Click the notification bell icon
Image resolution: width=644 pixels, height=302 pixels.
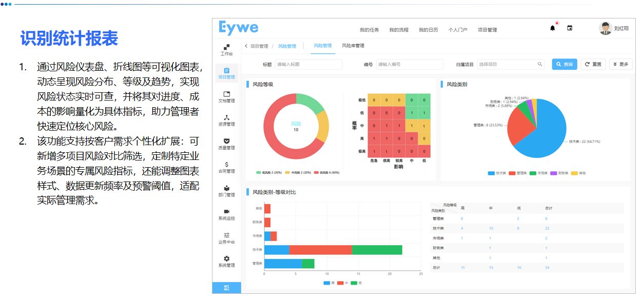(x=553, y=27)
